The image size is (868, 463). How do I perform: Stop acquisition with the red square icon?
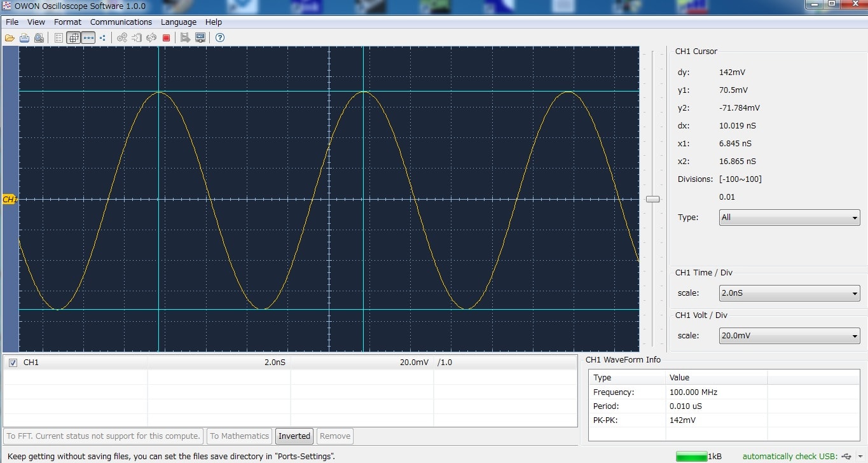pos(166,38)
